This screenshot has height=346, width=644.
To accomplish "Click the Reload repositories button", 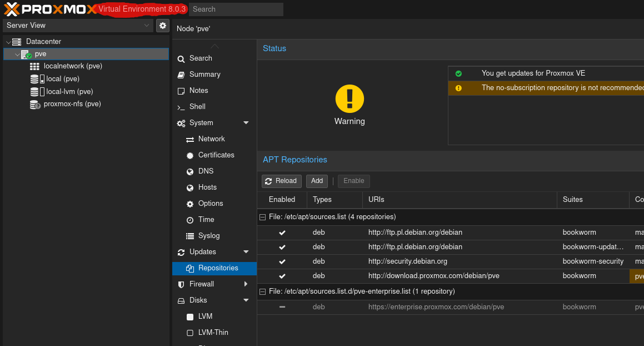I will pos(281,181).
